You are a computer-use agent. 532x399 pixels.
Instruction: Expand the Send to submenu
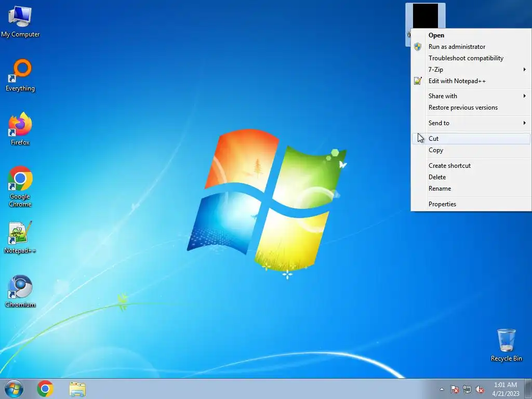pos(471,123)
